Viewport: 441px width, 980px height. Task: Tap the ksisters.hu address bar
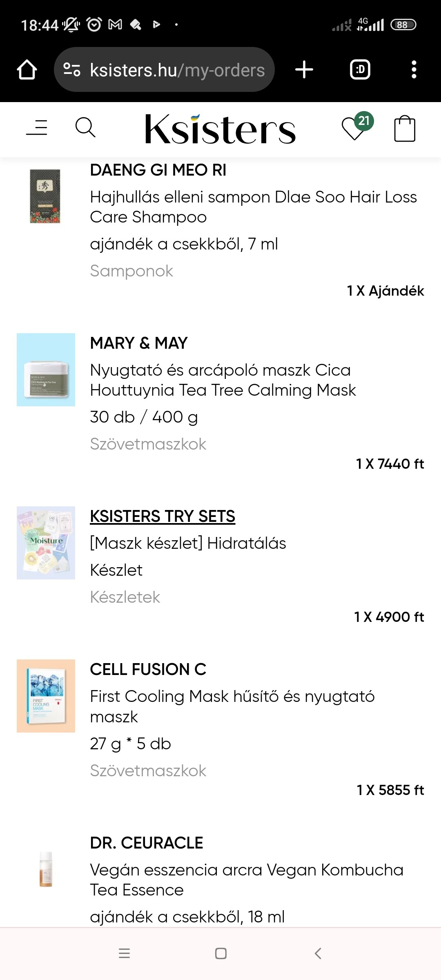click(177, 70)
